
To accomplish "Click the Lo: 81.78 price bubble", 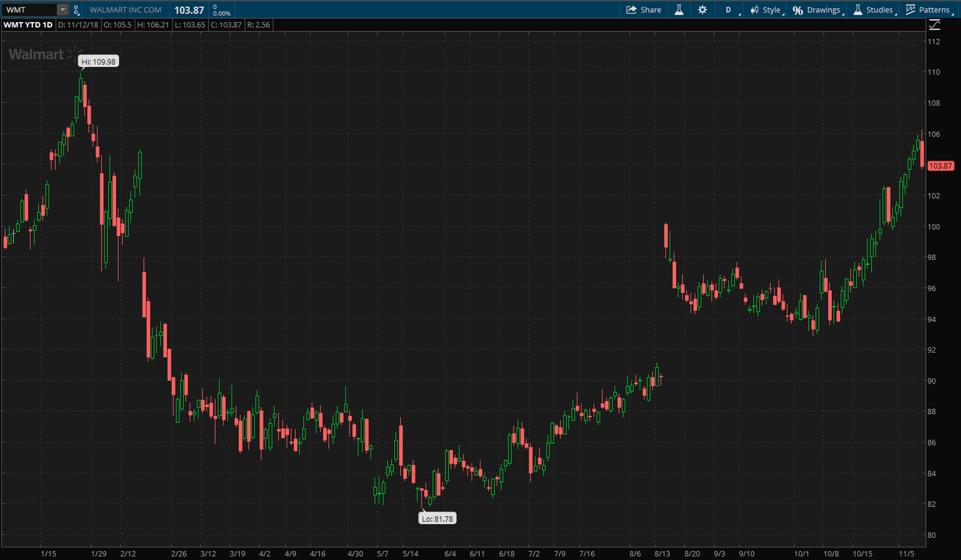I will coord(437,519).
